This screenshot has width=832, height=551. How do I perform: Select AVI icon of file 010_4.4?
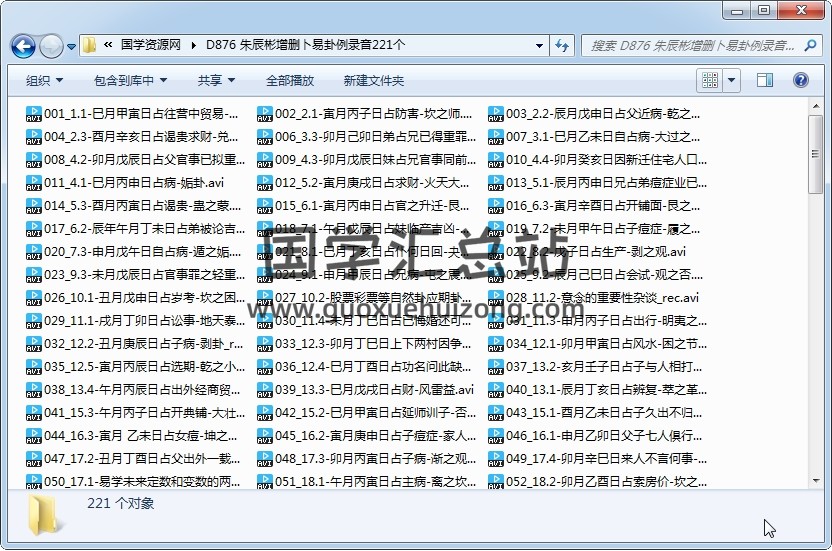tap(496, 160)
